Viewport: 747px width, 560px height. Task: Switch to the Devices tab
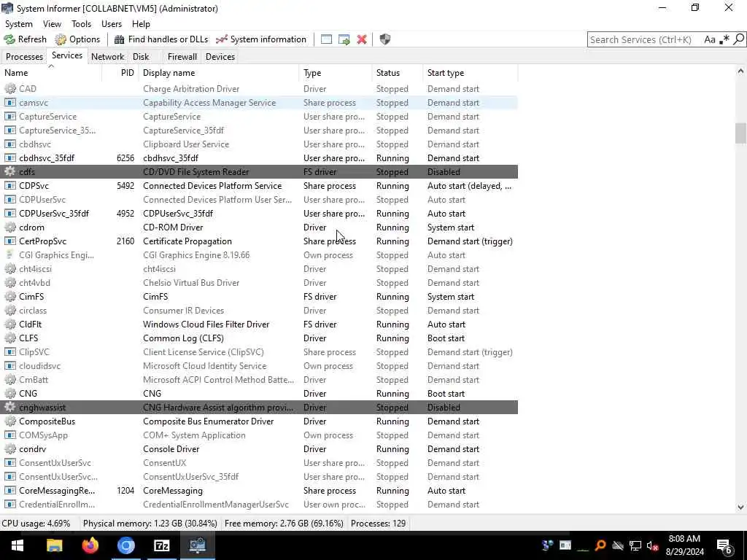(x=220, y=57)
